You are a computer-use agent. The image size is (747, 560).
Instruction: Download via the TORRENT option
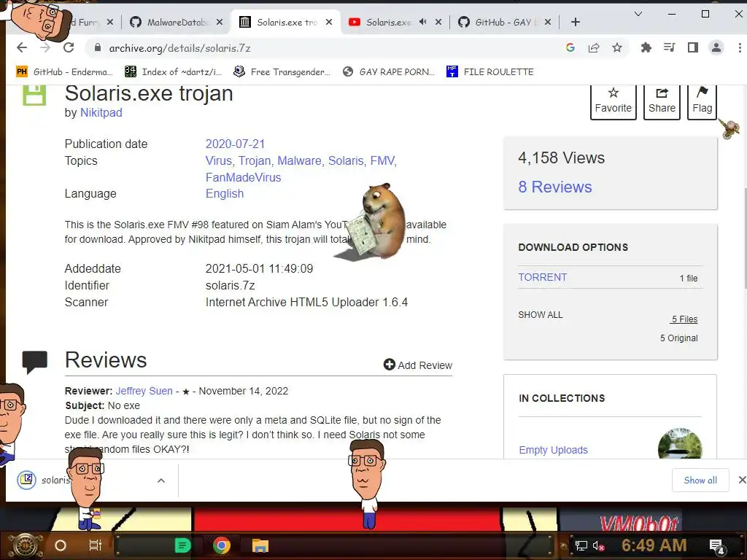coord(542,277)
